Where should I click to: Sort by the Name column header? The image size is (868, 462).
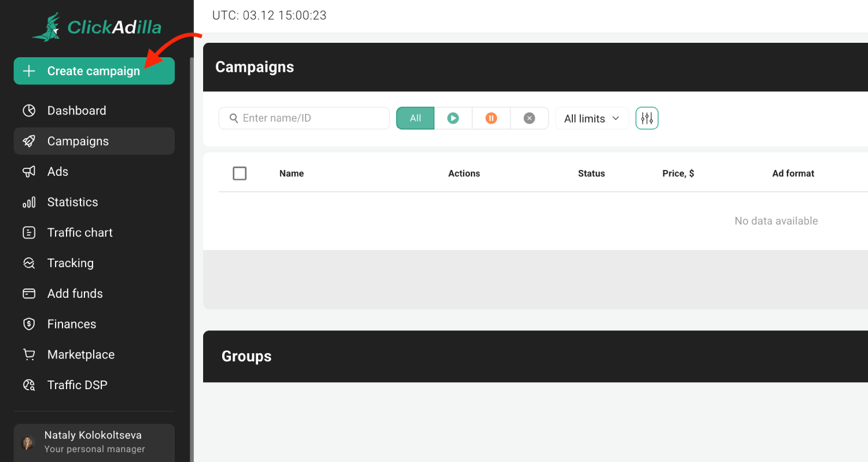(x=292, y=173)
